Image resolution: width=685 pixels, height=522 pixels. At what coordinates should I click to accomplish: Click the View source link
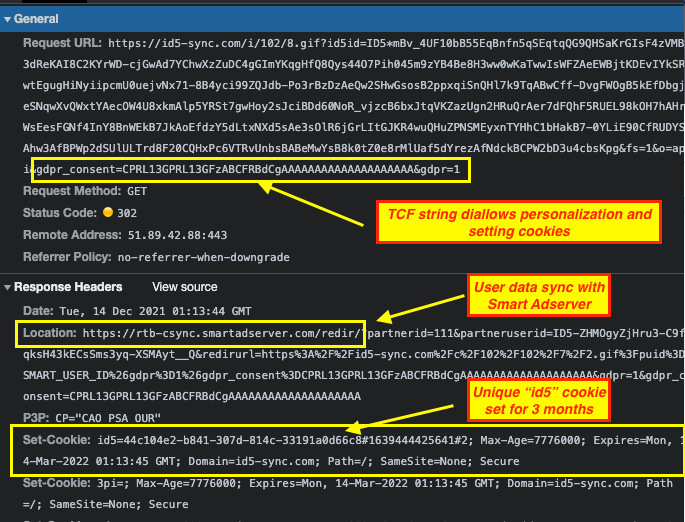pyautogui.click(x=184, y=287)
